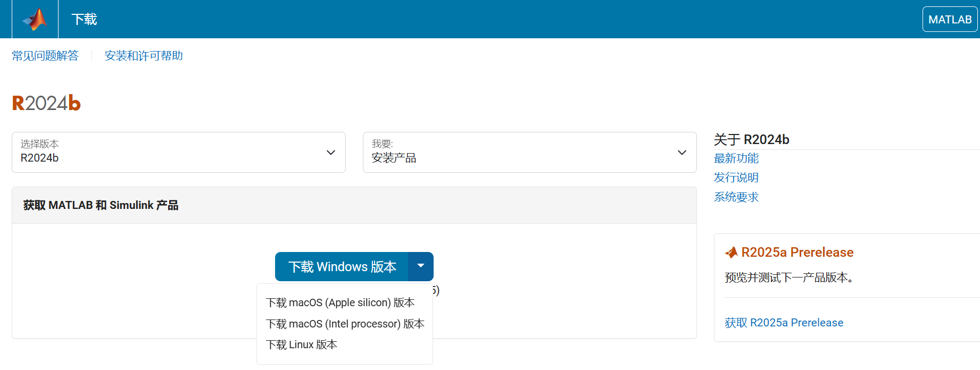The height and width of the screenshot is (370, 980).
Task: Click the 下载 page title in header
Action: tap(84, 20)
